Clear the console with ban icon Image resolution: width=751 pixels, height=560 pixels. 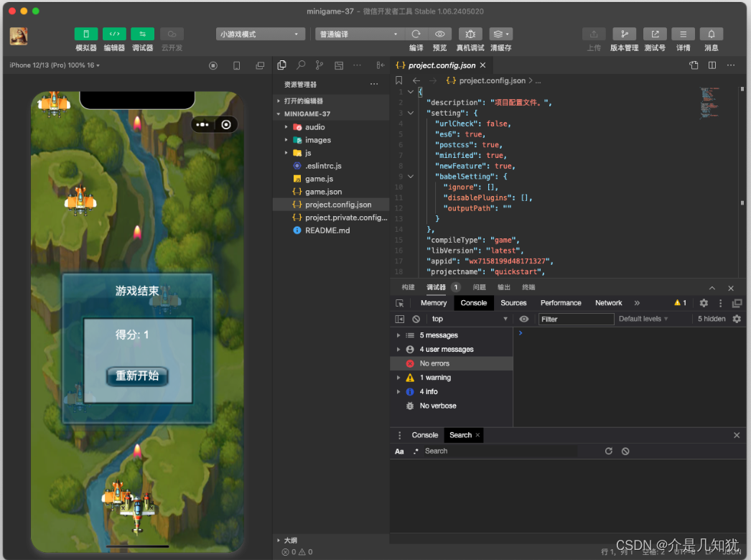click(x=416, y=319)
